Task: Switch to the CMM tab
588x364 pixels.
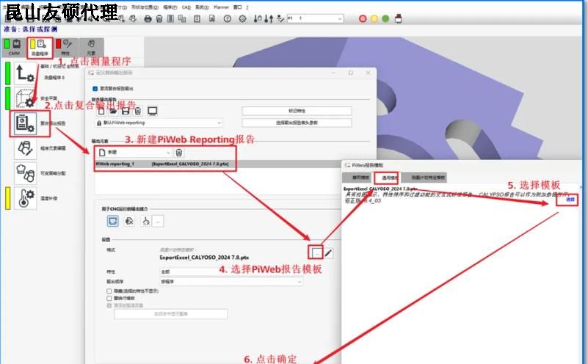Action: pyautogui.click(x=13, y=47)
